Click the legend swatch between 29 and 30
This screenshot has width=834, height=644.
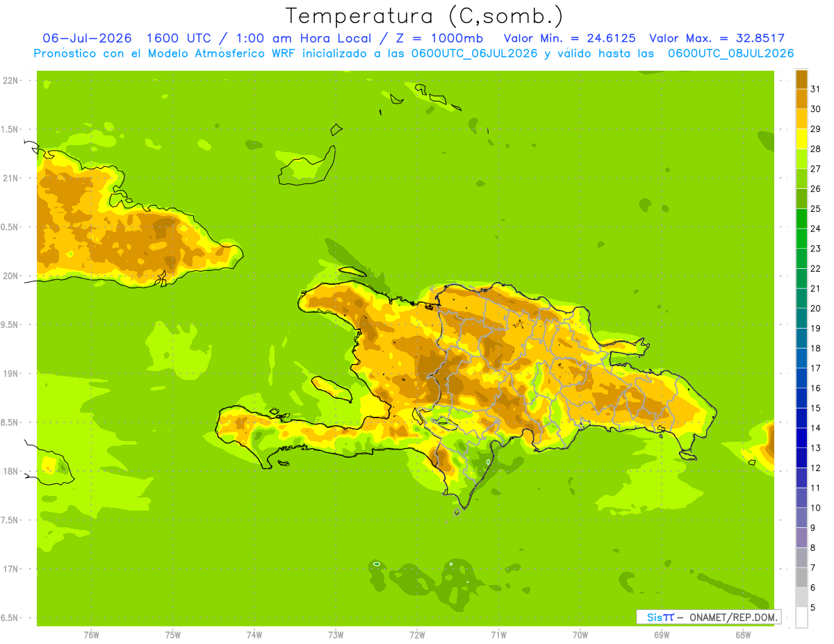click(x=801, y=118)
